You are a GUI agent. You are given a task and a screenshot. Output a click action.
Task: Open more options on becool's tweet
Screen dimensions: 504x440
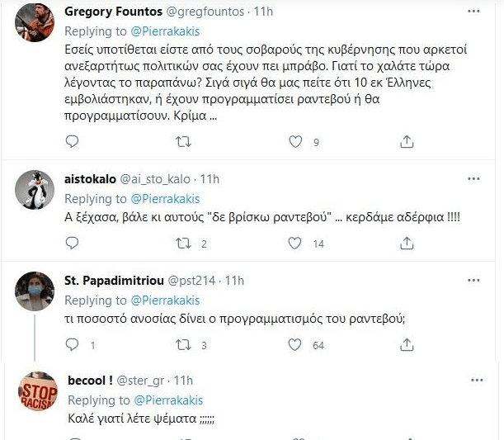click(x=477, y=380)
